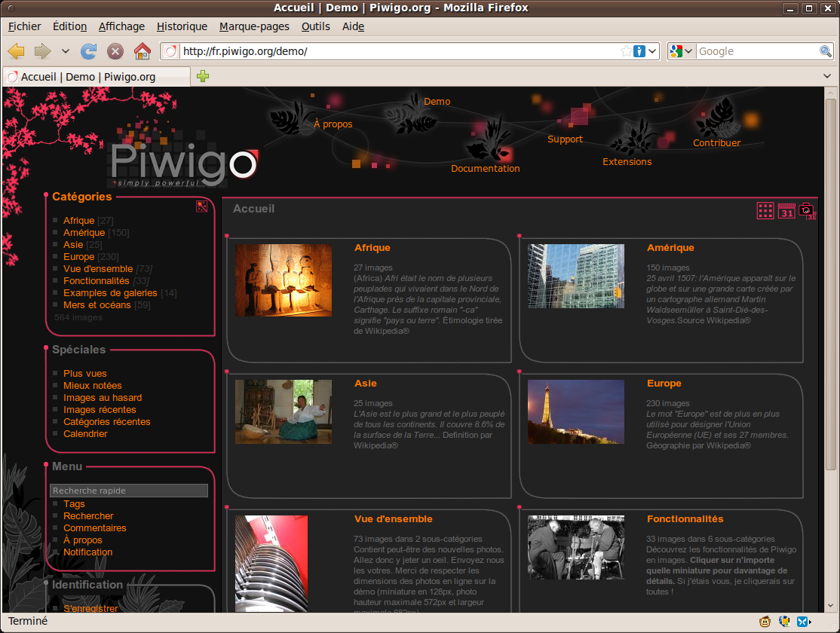This screenshot has height=633, width=840.
Task: Bookmark this page with the star icon
Action: (626, 51)
